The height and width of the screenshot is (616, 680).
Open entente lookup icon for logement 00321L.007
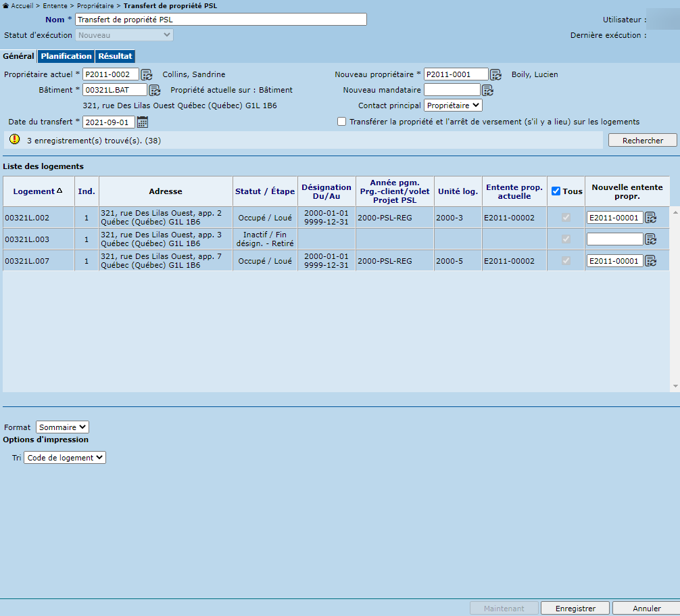pos(650,261)
